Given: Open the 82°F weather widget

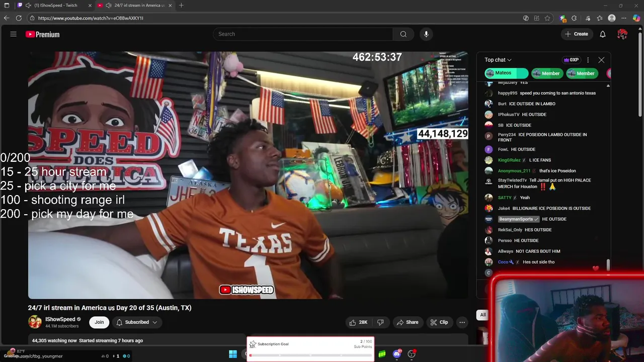Looking at the screenshot, I should (17, 351).
